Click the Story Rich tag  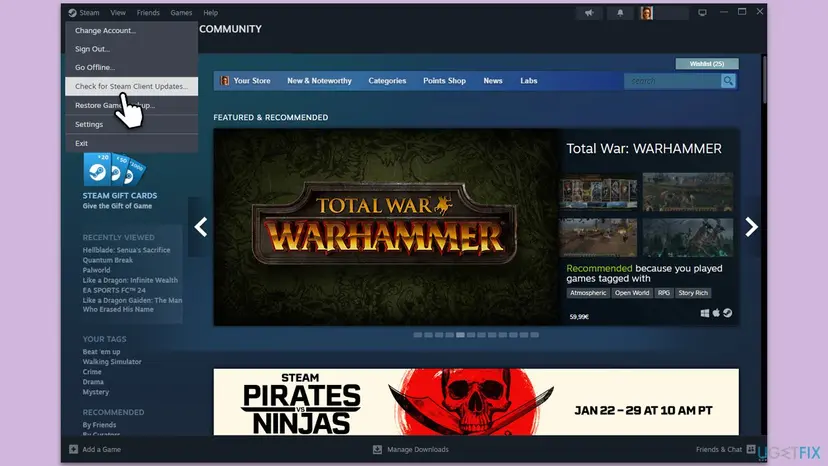tap(693, 293)
